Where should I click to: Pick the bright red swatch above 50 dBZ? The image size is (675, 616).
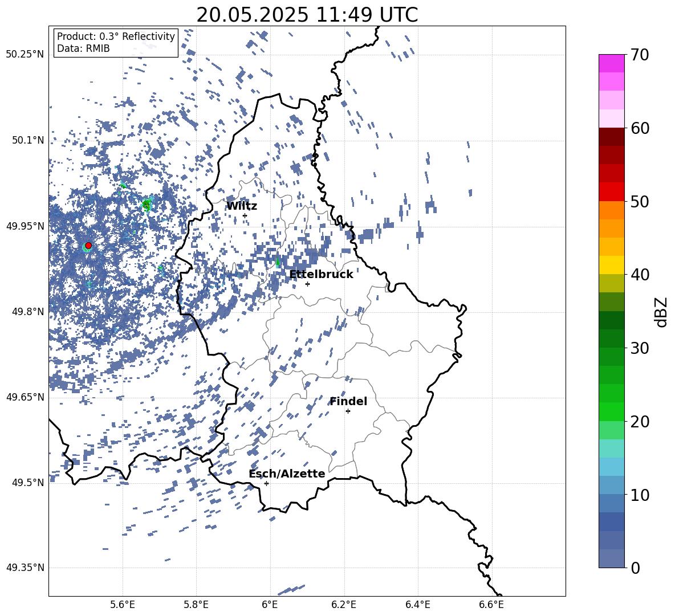point(611,192)
